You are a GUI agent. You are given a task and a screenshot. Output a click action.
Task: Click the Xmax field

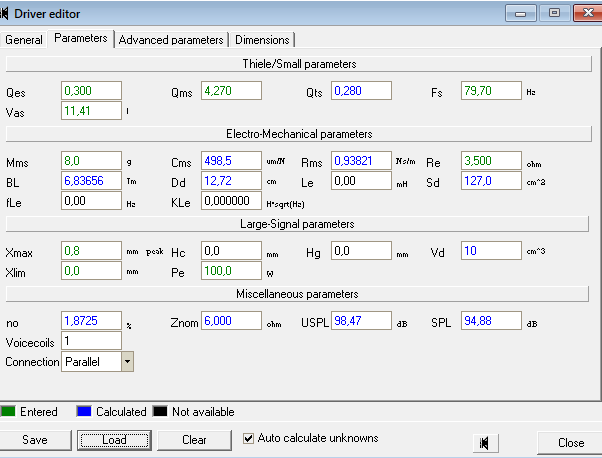point(91,251)
